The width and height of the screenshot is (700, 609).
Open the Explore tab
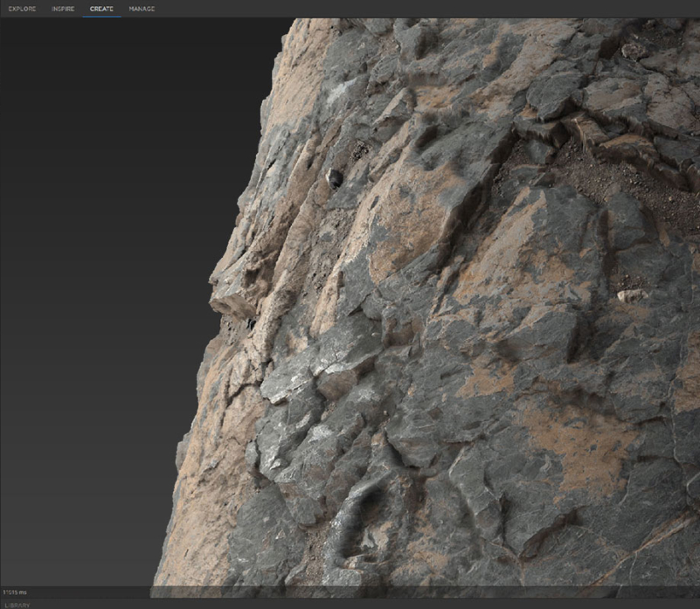point(22,9)
